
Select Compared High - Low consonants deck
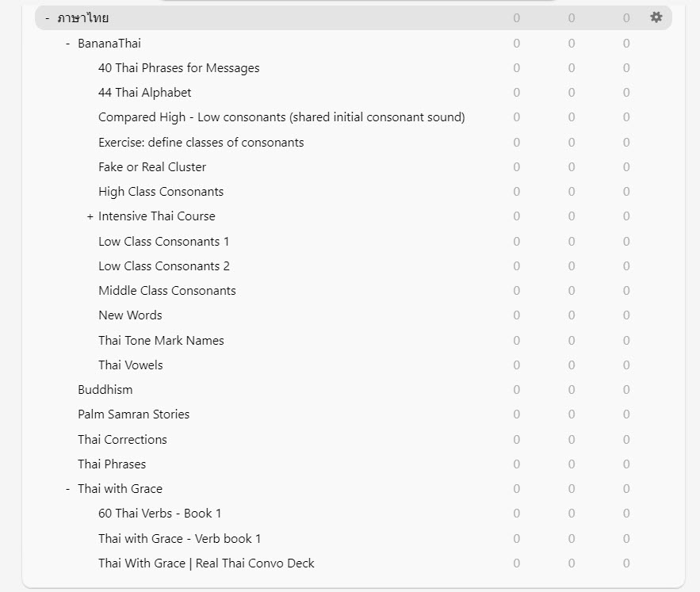click(281, 117)
